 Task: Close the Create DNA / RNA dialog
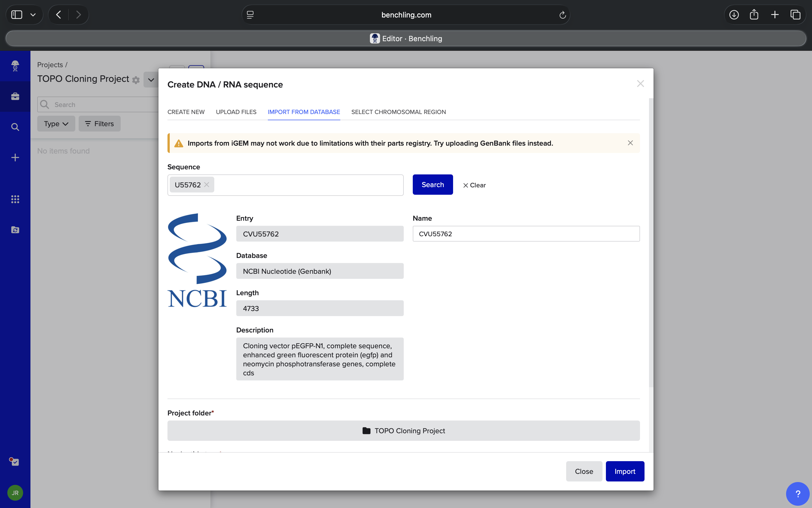tap(640, 84)
